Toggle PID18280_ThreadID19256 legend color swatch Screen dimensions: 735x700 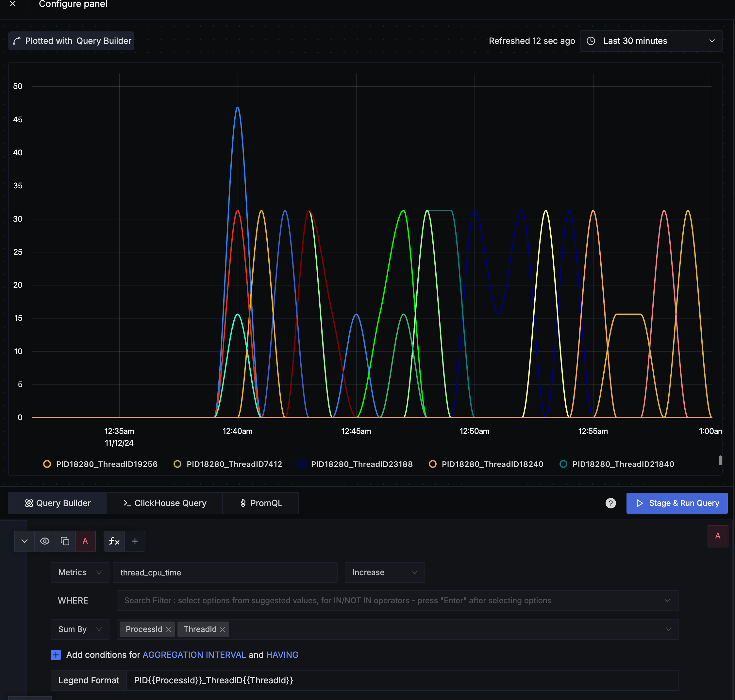(47, 464)
